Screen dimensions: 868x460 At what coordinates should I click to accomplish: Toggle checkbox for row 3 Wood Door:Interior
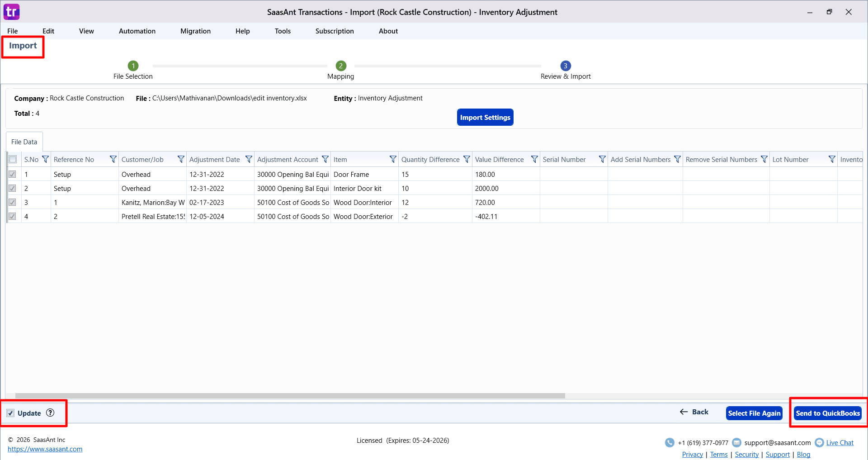pos(13,202)
